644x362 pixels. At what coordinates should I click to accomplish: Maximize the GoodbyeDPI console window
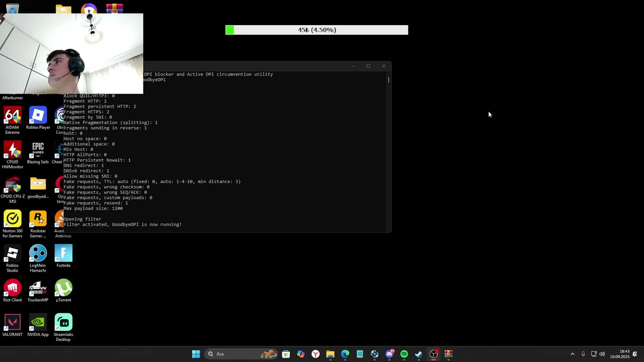coord(368,66)
